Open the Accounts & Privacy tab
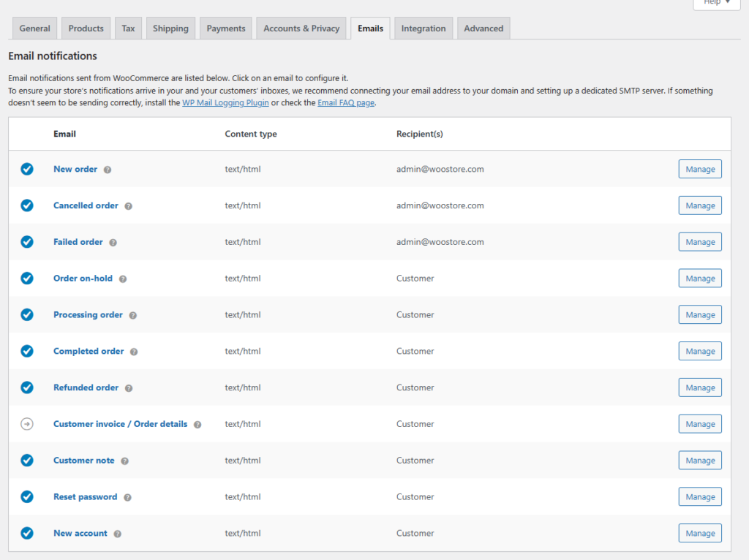The image size is (749, 560). point(301,29)
